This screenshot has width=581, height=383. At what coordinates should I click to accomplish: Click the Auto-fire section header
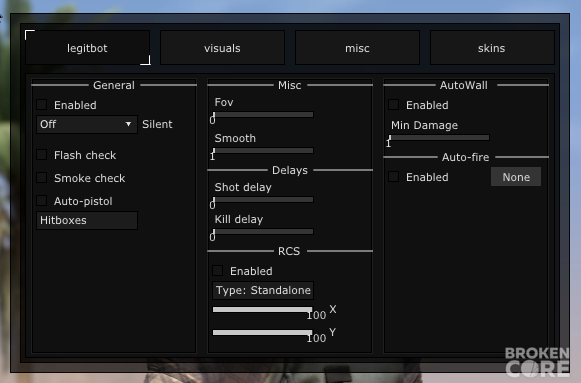pyautogui.click(x=465, y=157)
